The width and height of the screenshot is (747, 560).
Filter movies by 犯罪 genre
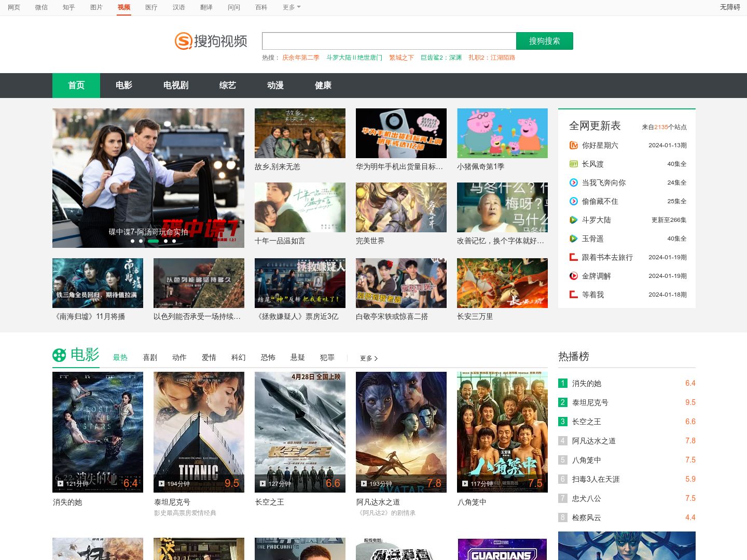(327, 358)
